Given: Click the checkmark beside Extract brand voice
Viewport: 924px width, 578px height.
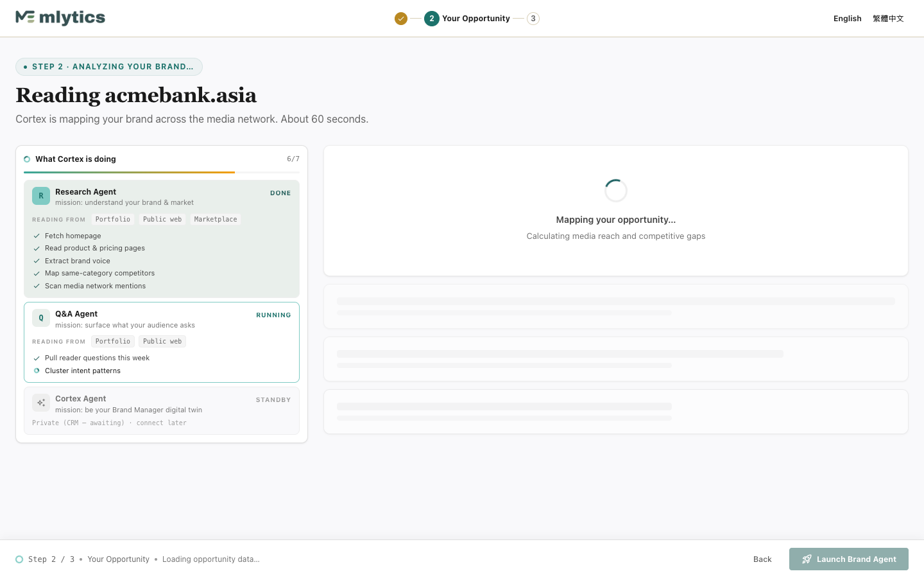Looking at the screenshot, I should [x=37, y=261].
